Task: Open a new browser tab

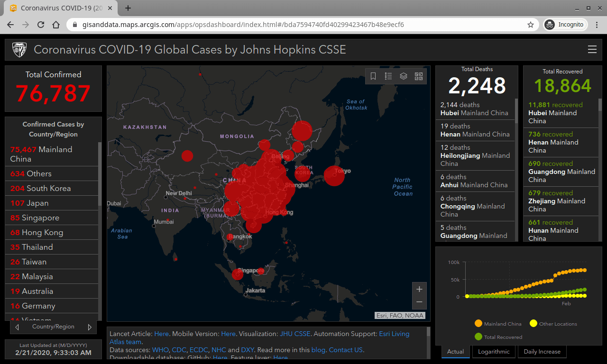Action: (x=128, y=8)
